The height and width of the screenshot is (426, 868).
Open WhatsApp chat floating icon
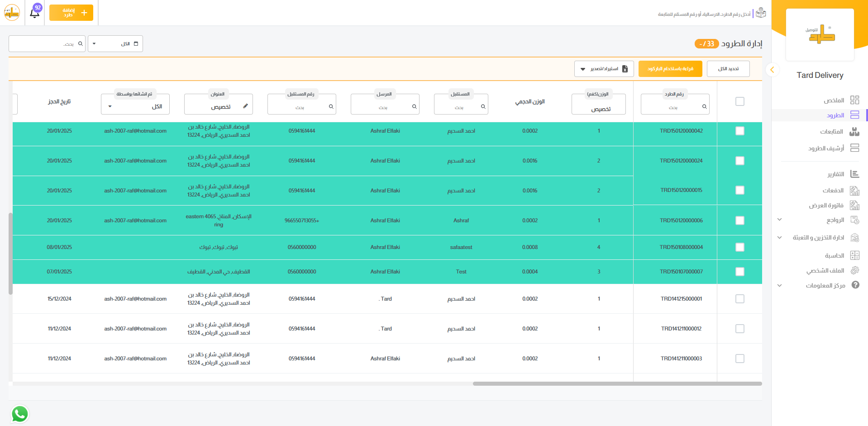[x=19, y=414]
